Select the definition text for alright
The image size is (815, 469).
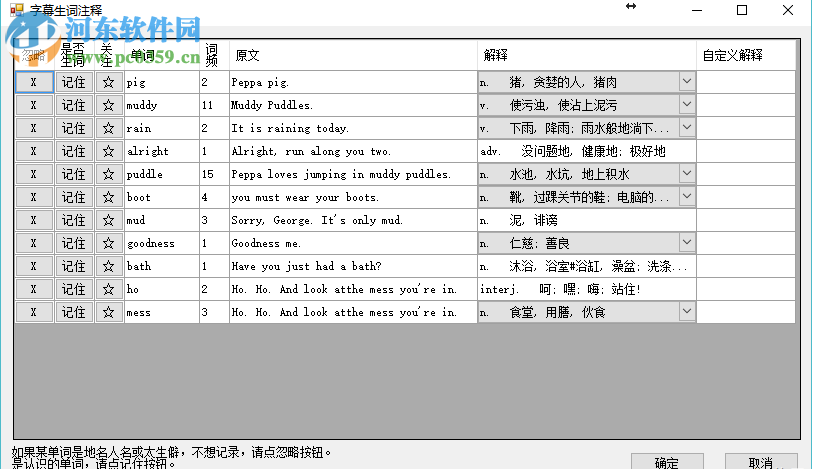573,151
